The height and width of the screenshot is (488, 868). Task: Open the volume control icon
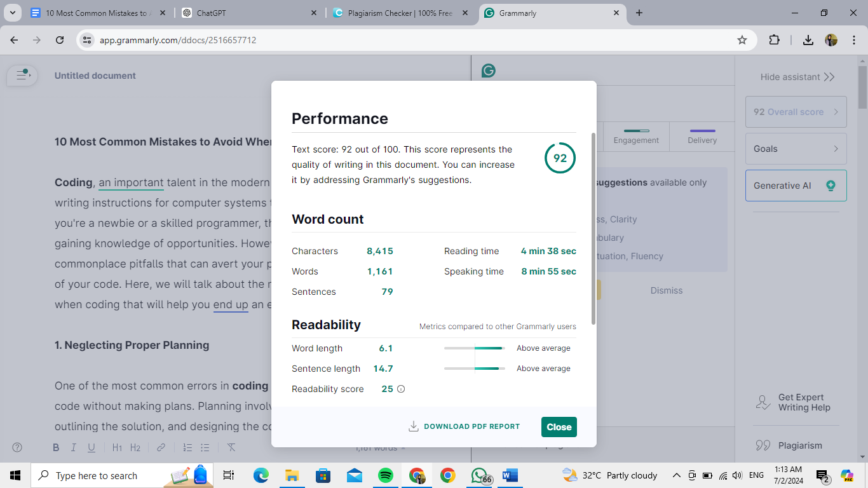(x=737, y=475)
